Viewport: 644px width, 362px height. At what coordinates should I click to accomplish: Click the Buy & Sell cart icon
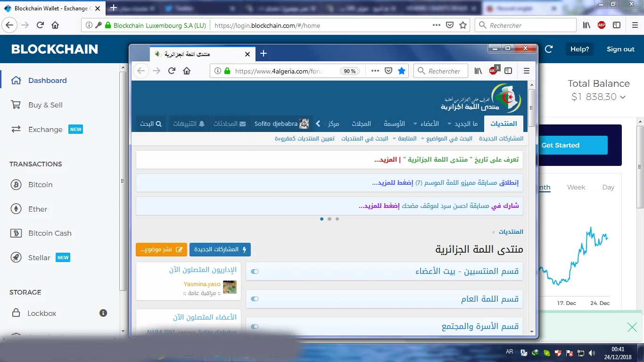tap(16, 105)
